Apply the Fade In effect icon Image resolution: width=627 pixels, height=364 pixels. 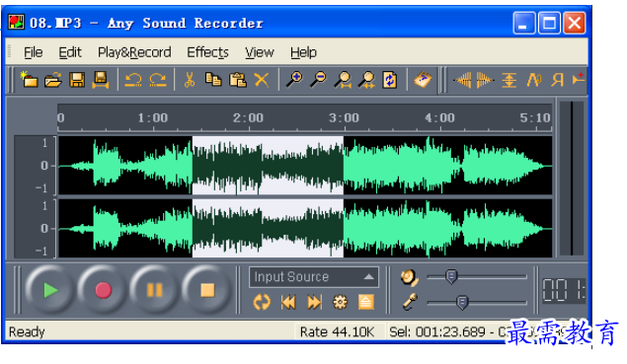point(463,80)
